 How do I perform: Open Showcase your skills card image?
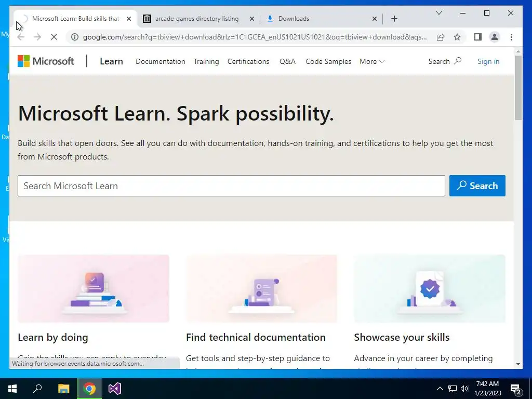[x=430, y=288]
